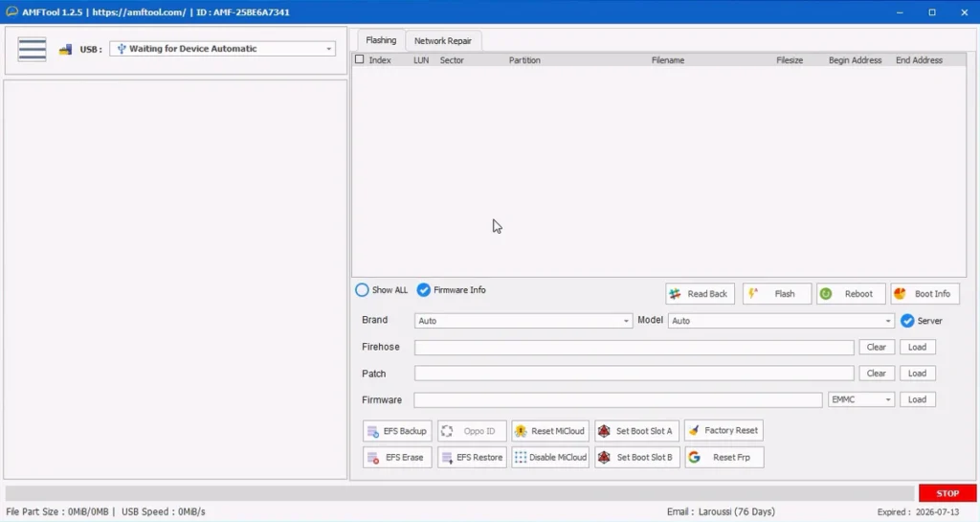Screen dimensions: 980x522
Task: Click into the Firehose file path field
Action: pos(634,348)
